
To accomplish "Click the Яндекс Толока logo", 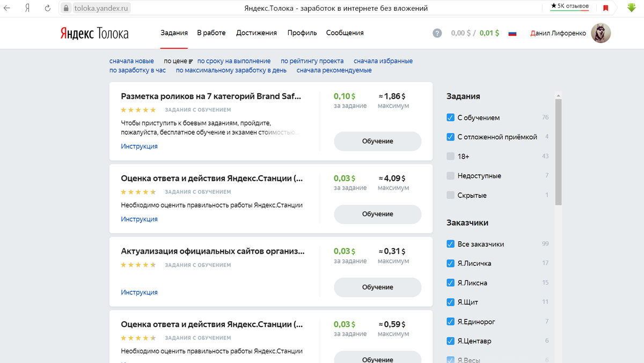I will [x=94, y=33].
